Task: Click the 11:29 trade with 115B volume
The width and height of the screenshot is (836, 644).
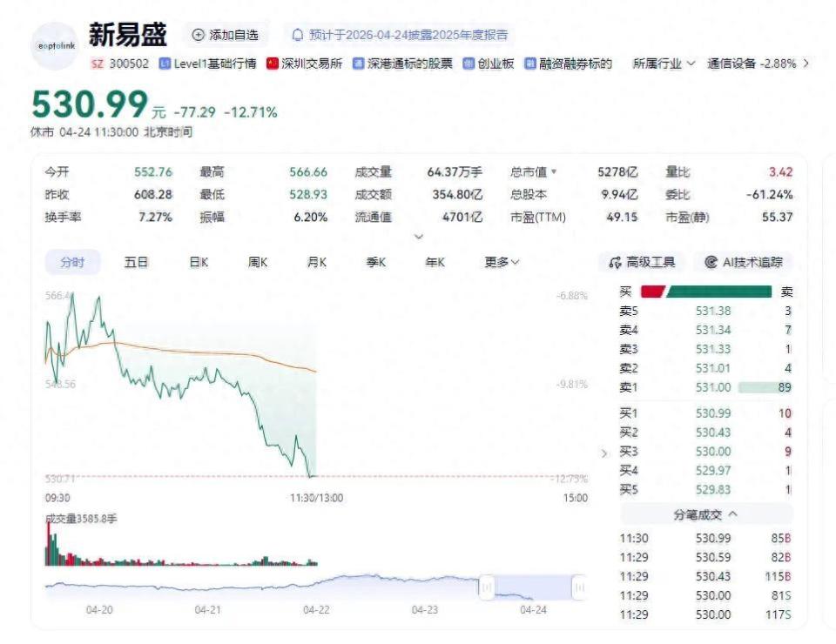Action: (x=705, y=576)
